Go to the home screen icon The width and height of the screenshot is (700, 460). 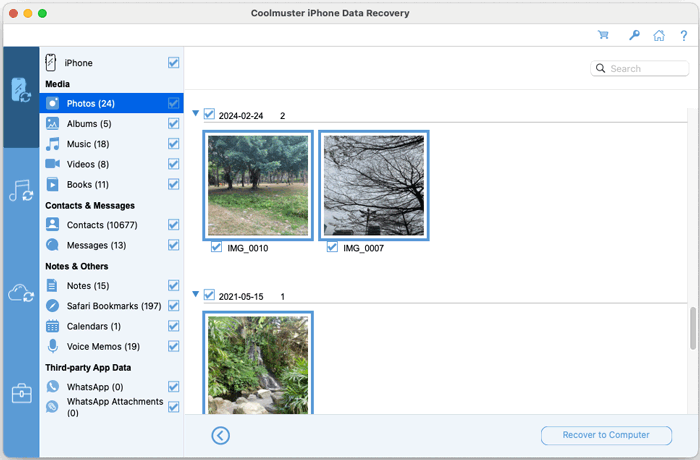(x=659, y=35)
